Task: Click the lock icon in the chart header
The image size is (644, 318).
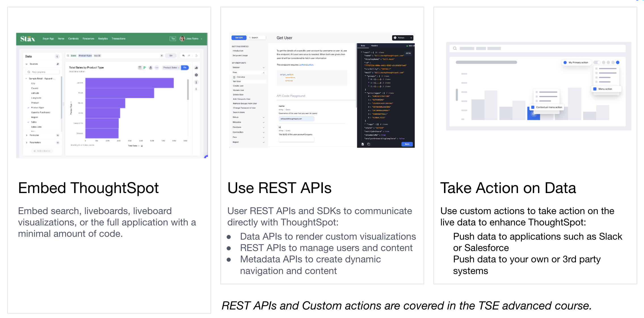Action: tap(151, 68)
